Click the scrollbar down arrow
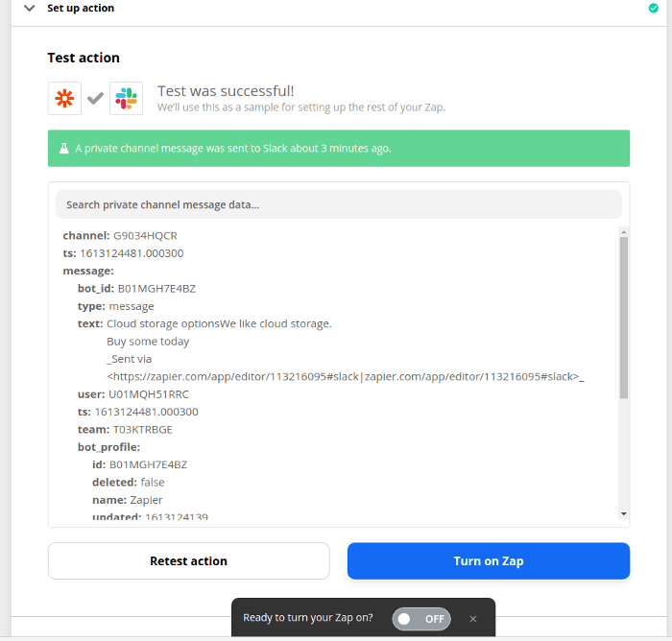672x641 pixels. (x=624, y=513)
